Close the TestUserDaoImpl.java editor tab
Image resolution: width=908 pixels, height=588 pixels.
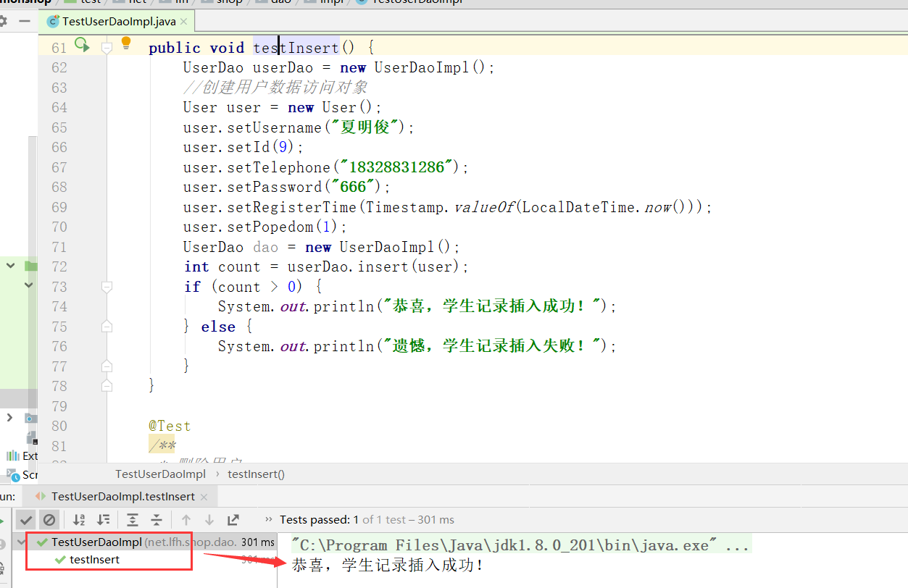[x=183, y=22]
